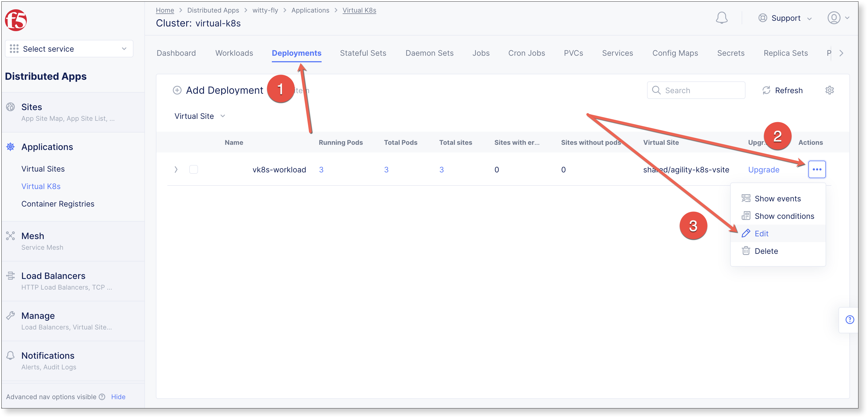Open the notifications bell in header

(721, 18)
